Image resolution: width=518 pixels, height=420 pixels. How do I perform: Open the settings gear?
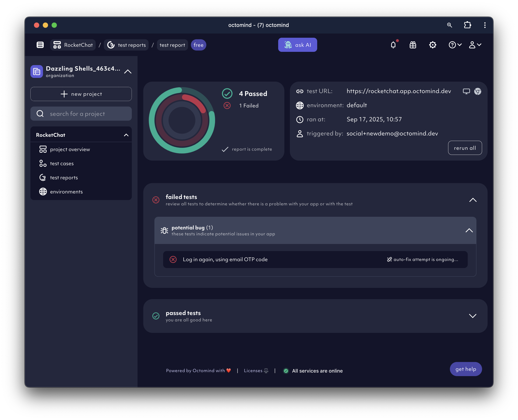[x=433, y=45]
